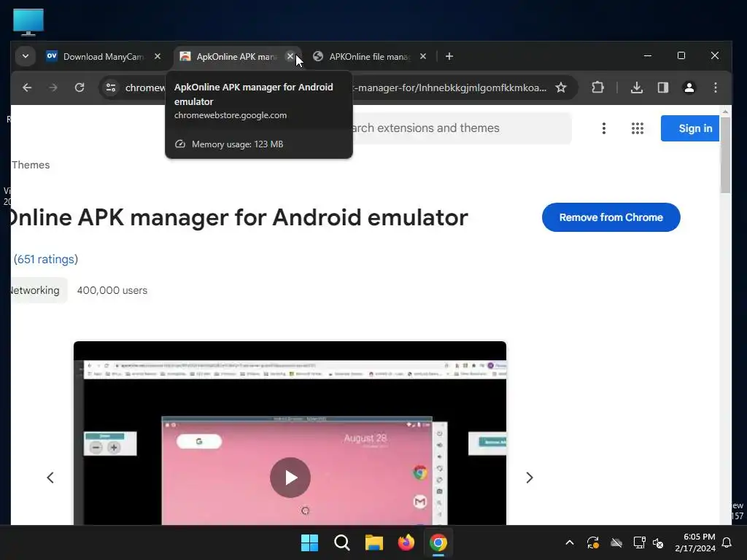Expand the system tray hidden icons
This screenshot has width=747, height=560.
click(569, 542)
